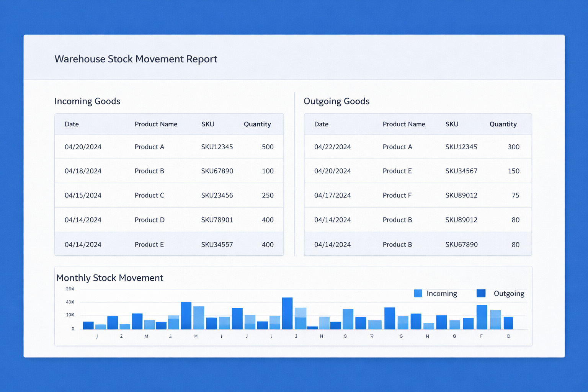Select Product F in Outgoing Goods
The width and height of the screenshot is (588, 392).
[397, 195]
